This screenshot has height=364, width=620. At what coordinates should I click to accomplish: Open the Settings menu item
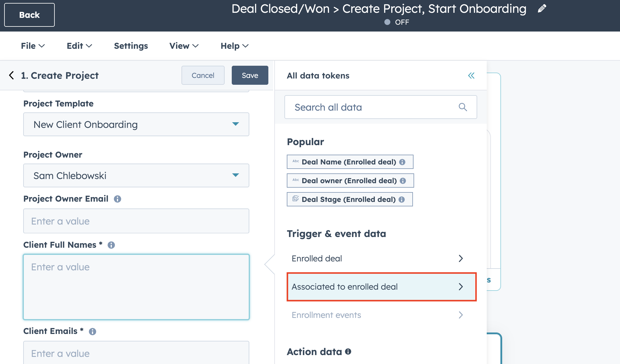tap(131, 46)
